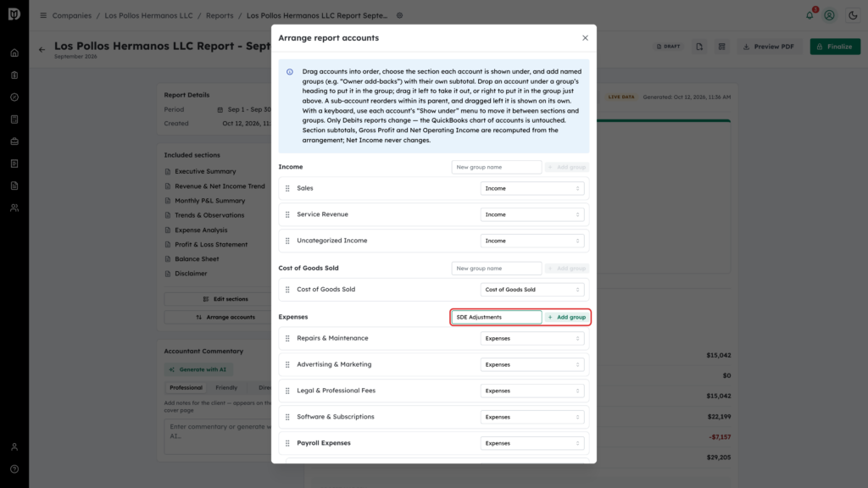Go to Reports breadcrumb
This screenshot has height=488, width=868.
coord(220,15)
